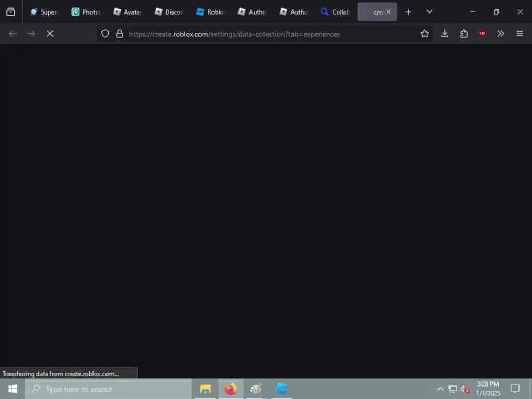Viewport: 532px width, 399px height.
Task: Open the blue Roblox Studio taskbar icon
Action: coord(282,389)
